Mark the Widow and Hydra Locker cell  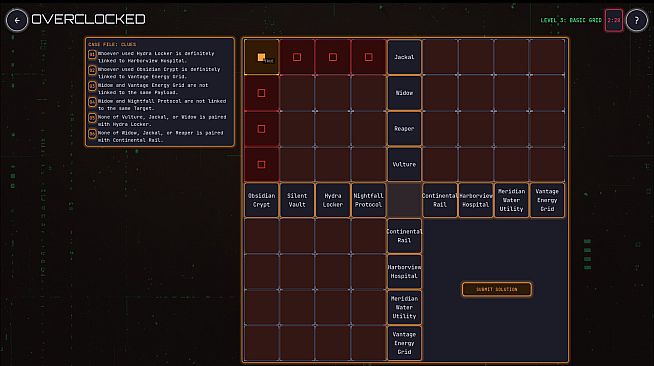[x=333, y=93]
